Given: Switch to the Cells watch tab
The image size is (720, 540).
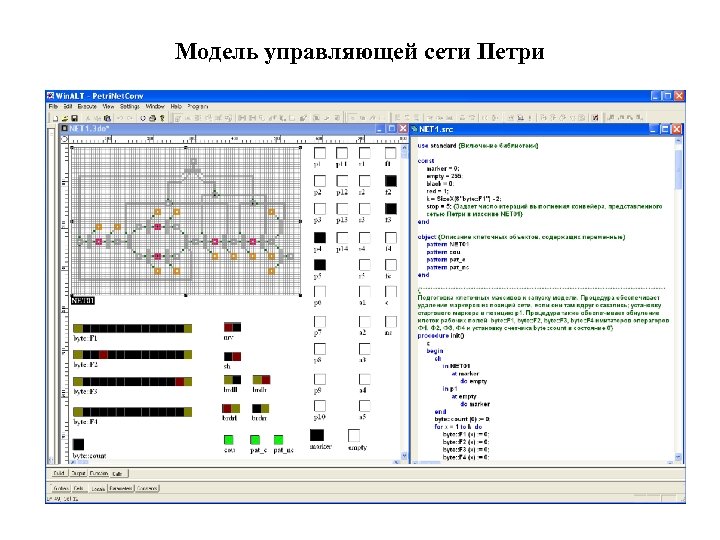Looking at the screenshot, I should 79,488.
